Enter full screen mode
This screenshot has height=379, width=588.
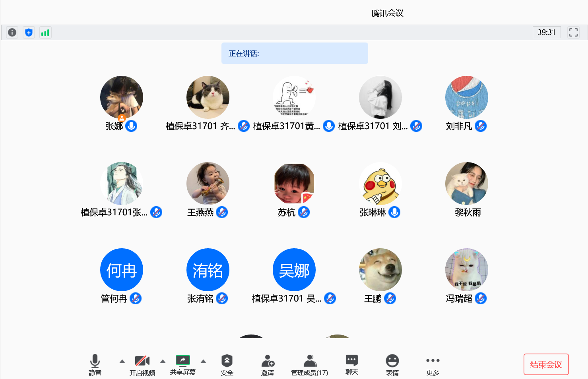(x=573, y=33)
